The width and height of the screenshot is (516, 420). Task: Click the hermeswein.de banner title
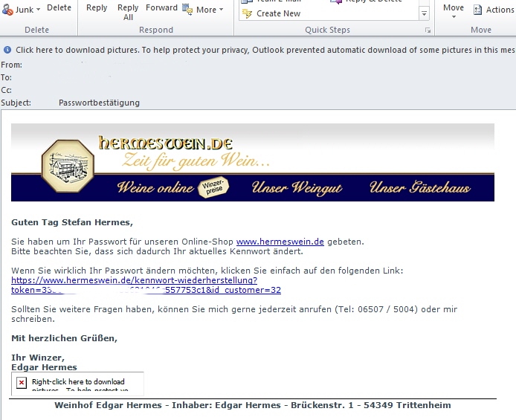[166, 143]
